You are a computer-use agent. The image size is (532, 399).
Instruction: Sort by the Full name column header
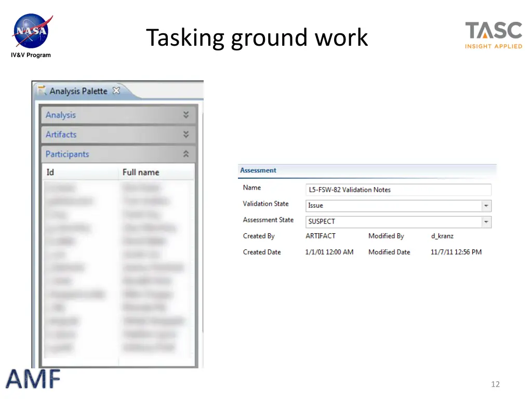click(x=141, y=172)
